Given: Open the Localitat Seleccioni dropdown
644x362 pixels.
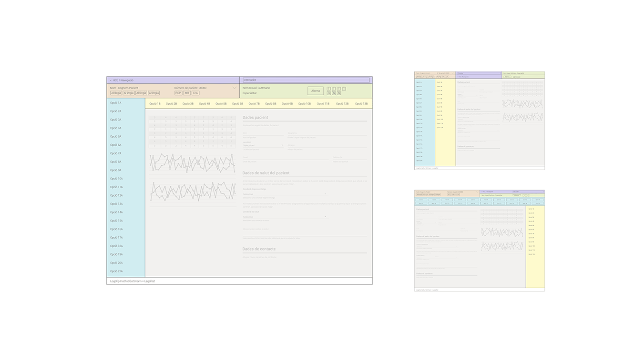Looking at the screenshot, I should 263,145.
